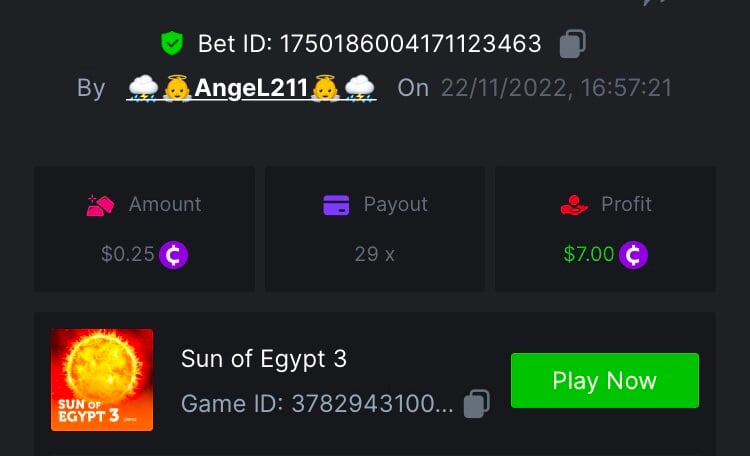750x456 pixels.
Task: Click the 22/11/2022 timestamp
Action: click(558, 88)
